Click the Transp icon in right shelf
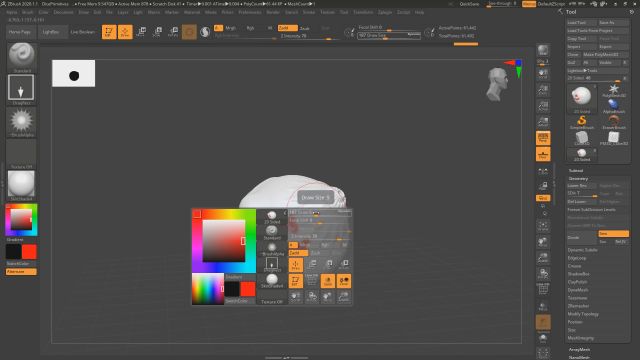640x360 pixels. tap(543, 306)
